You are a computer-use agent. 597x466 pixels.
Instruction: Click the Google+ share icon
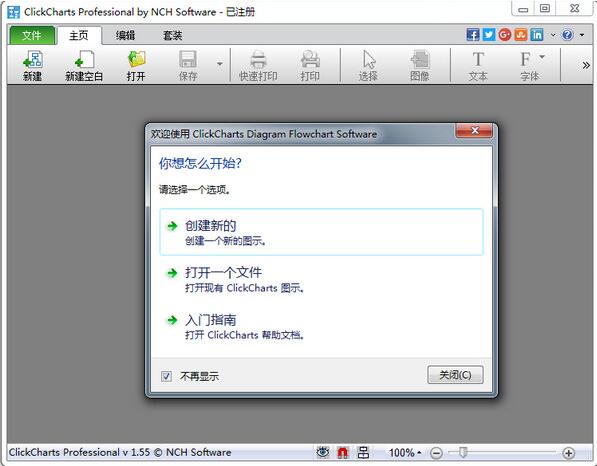[505, 35]
